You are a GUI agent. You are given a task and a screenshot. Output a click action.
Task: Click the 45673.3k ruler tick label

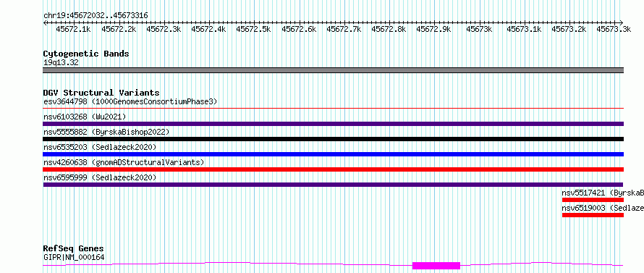tap(614, 29)
